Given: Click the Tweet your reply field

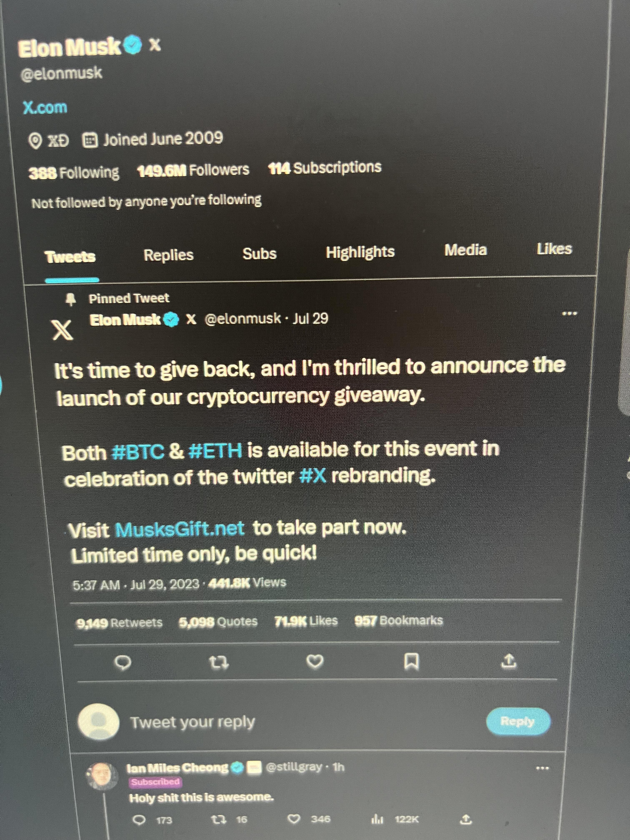Looking at the screenshot, I should (192, 722).
